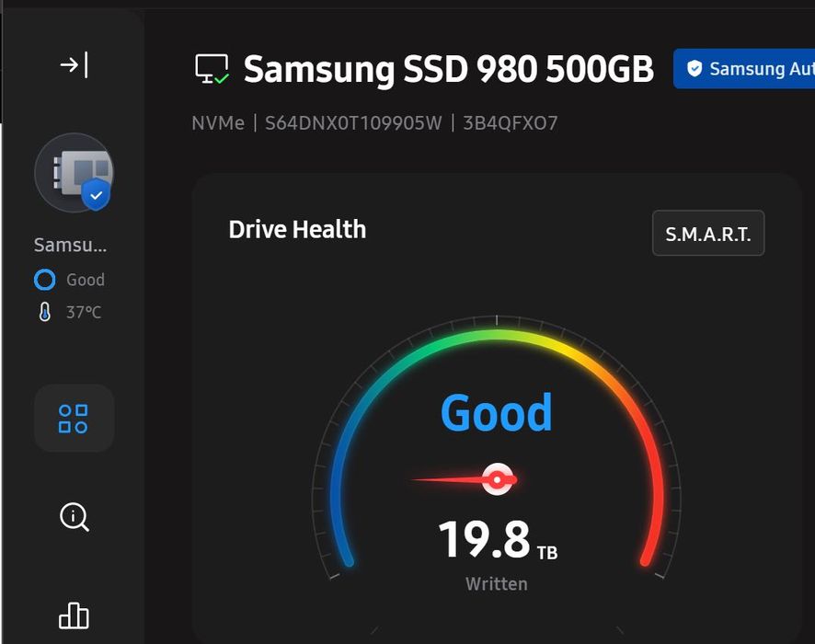Image resolution: width=815 pixels, height=644 pixels.
Task: Click the monitor icon beside the drive title
Action: pos(212,69)
